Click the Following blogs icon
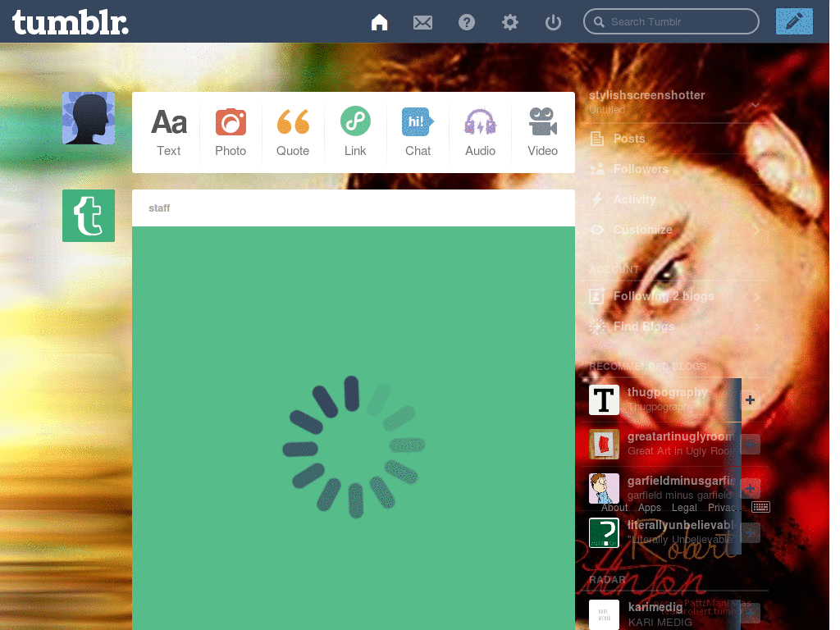Screen dimensions: 840x630 pos(597,295)
